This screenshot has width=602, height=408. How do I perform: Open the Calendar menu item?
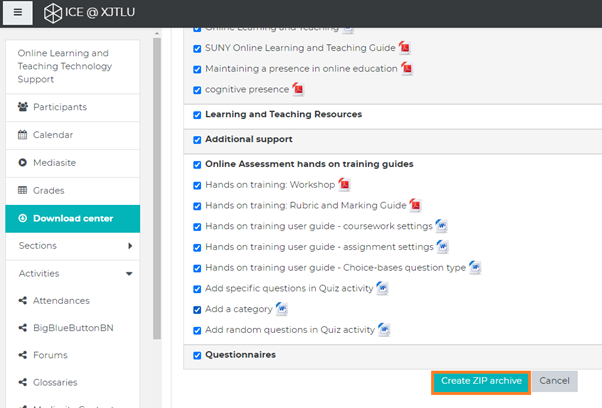73,135
